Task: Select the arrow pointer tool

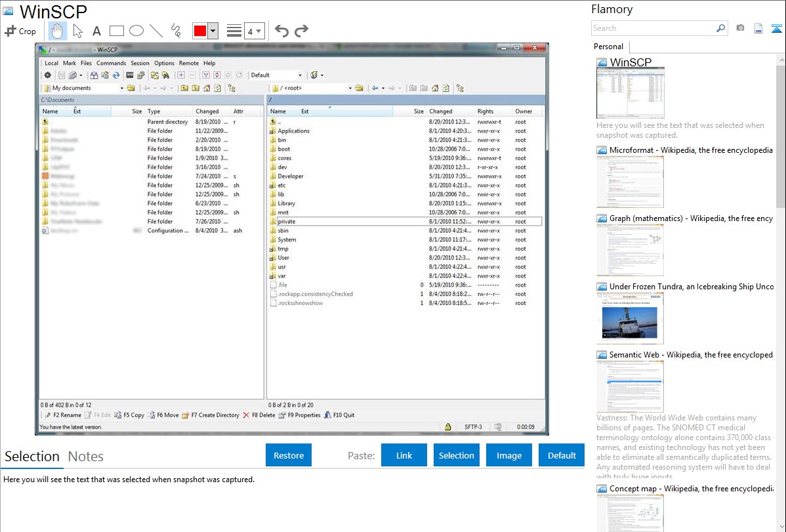Action: coord(77,31)
